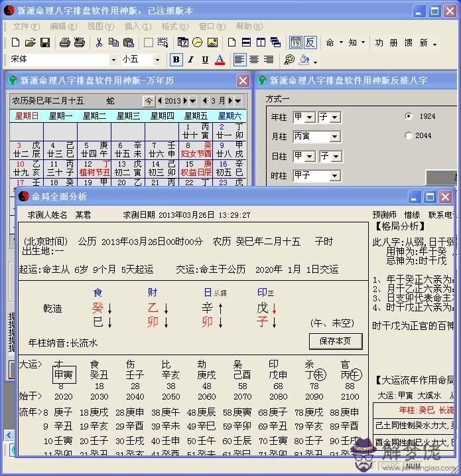
Task: Right align text with the toolbar icon
Action: tap(269, 60)
